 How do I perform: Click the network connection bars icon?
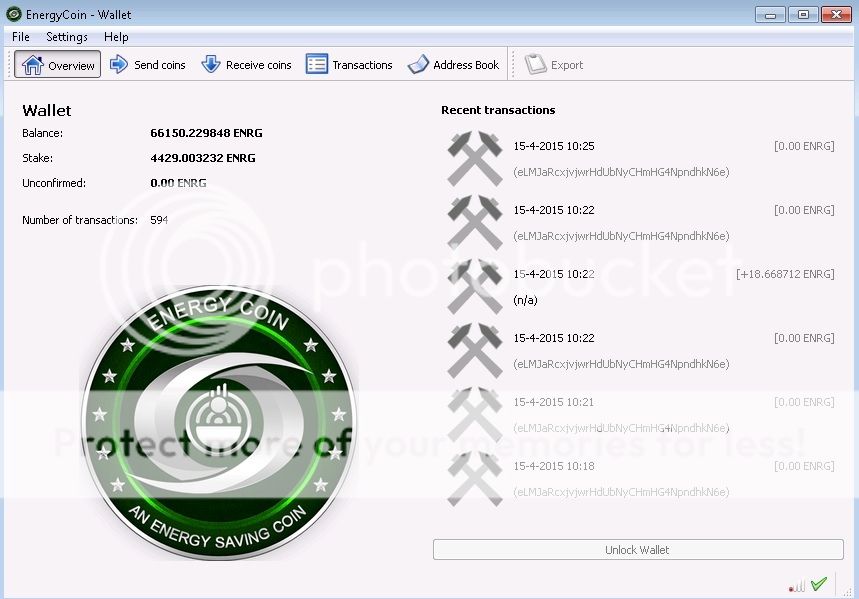[797, 586]
